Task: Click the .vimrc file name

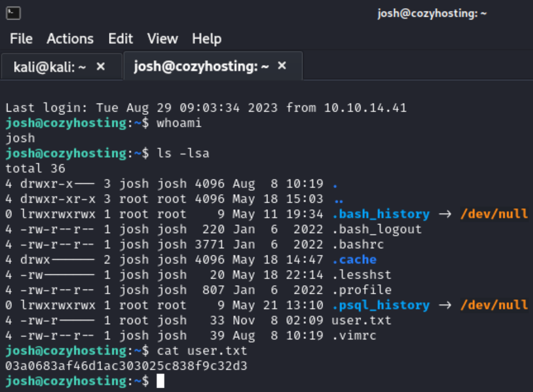Action: (x=354, y=336)
